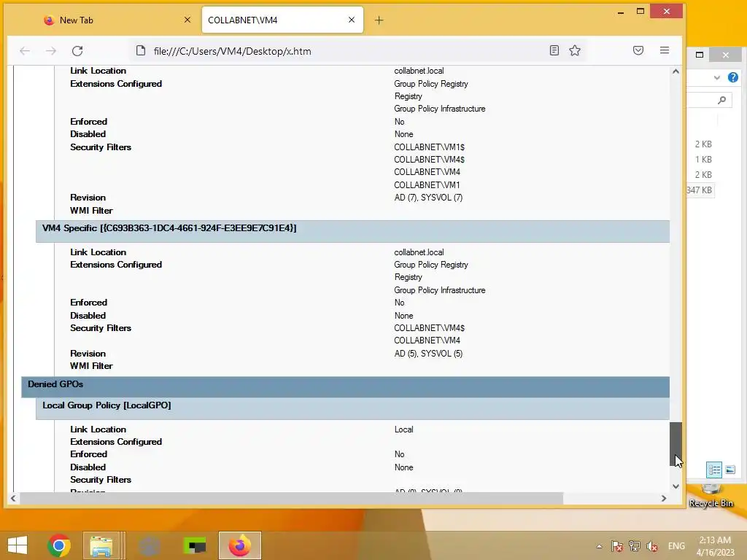Screen dimensions: 747x560
Task: Click the network tray icon
Action: click(x=635, y=545)
